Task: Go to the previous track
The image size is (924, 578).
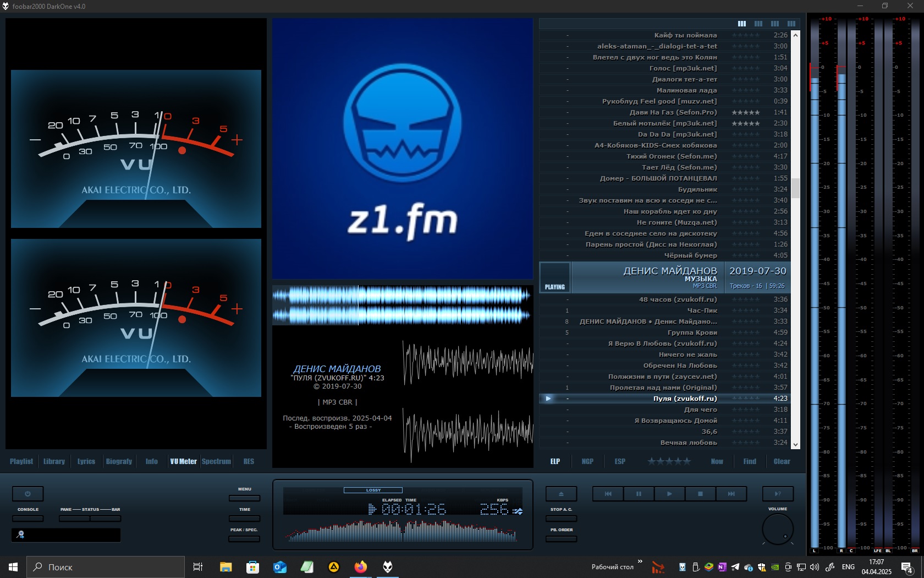Action: click(608, 494)
